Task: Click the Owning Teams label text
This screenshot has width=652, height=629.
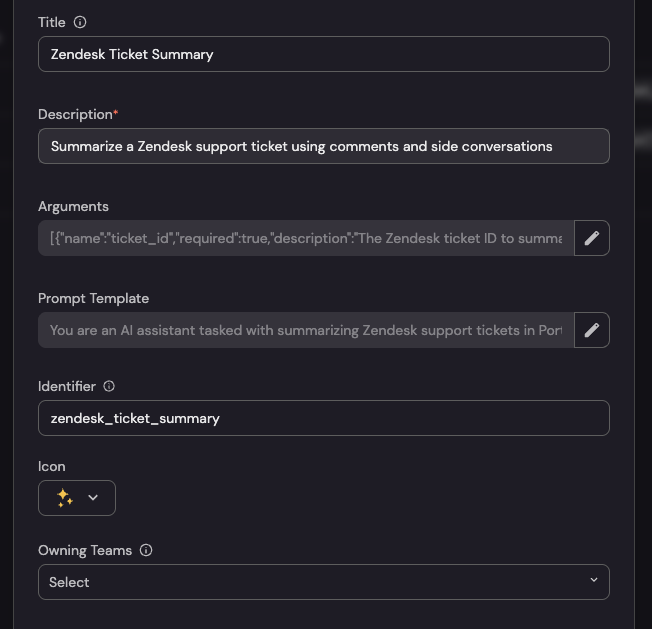Action: 85,550
